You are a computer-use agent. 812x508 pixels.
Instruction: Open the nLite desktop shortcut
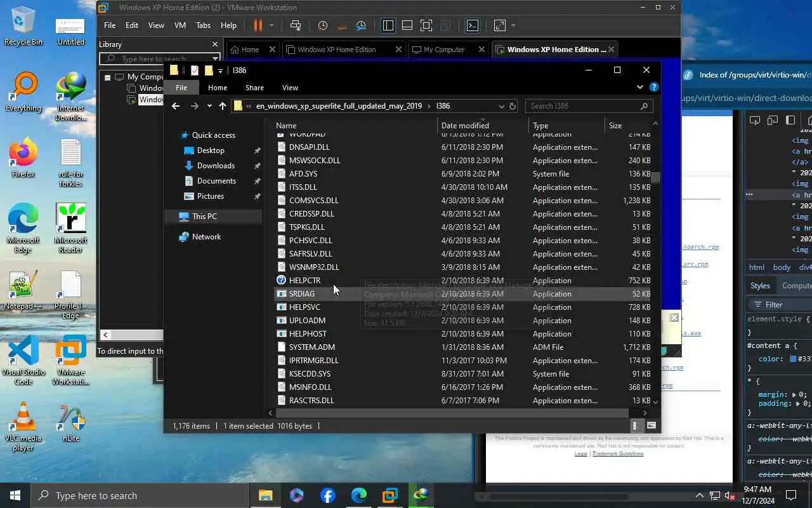tap(70, 422)
